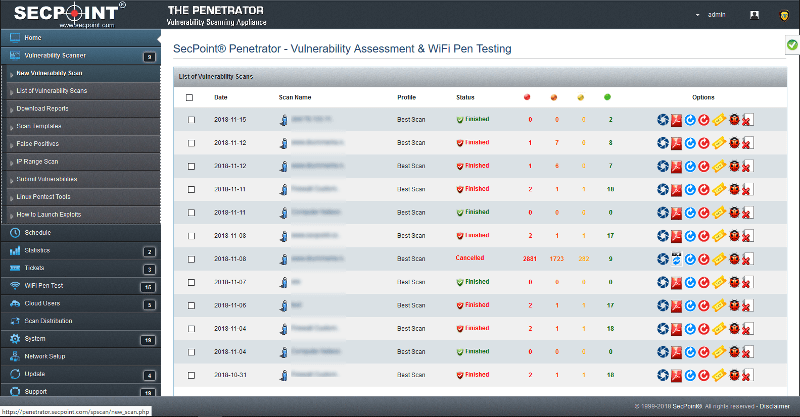Click the shield icon in the top bar

point(785,15)
